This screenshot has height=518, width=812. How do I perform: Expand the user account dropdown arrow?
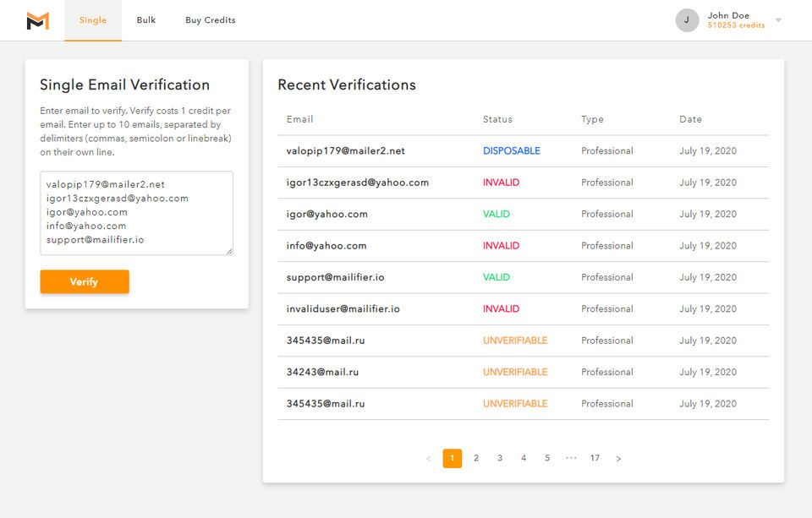pos(778,20)
